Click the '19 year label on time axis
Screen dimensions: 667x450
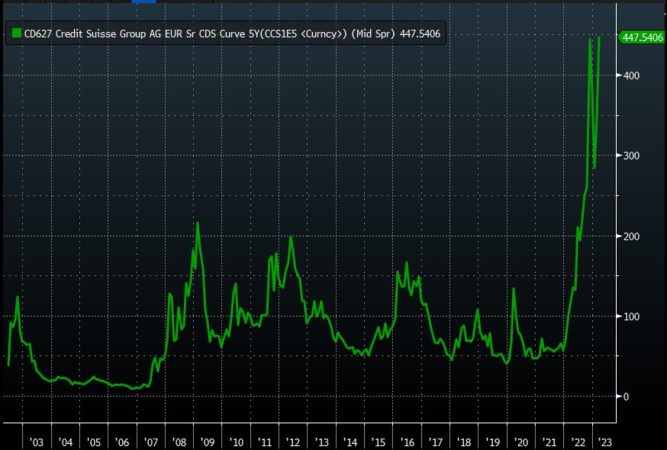492,441
